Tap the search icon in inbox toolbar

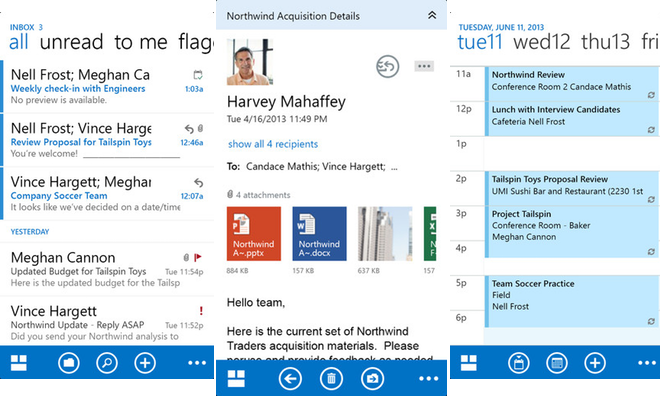pos(106,363)
